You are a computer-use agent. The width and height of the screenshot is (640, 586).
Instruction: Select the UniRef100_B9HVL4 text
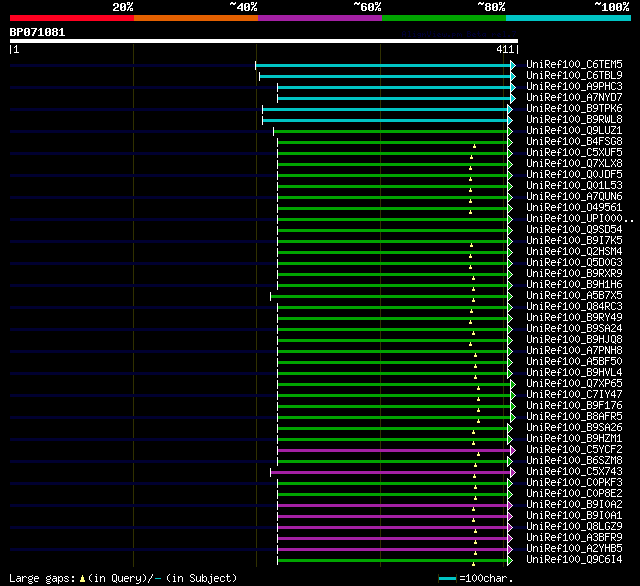(574, 373)
